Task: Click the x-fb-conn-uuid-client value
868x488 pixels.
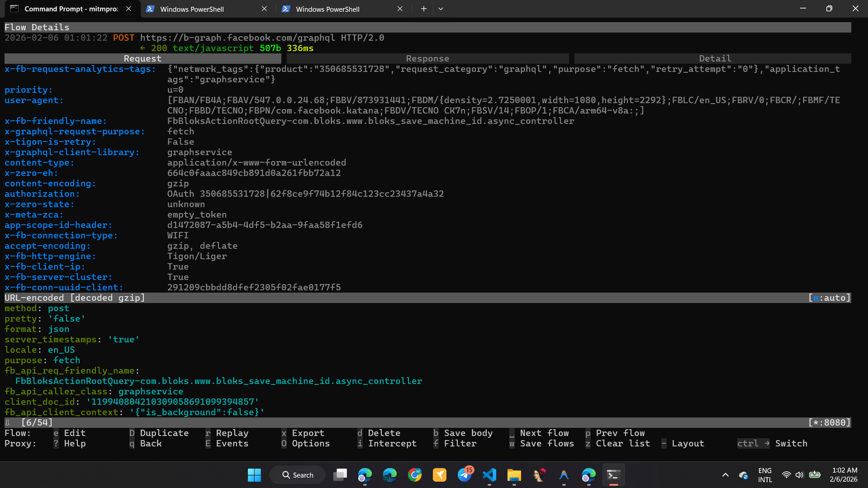Action: [254, 288]
